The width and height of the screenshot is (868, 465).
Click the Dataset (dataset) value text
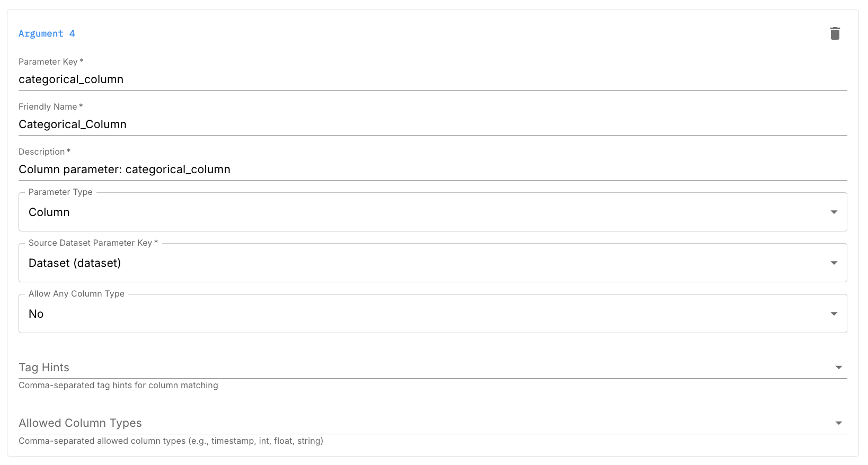pos(75,263)
